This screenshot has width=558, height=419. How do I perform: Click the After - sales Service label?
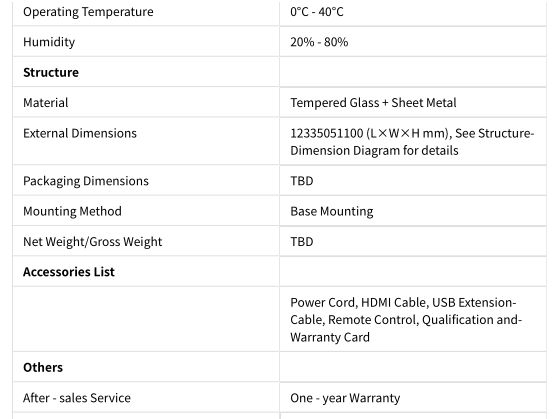[77, 398]
